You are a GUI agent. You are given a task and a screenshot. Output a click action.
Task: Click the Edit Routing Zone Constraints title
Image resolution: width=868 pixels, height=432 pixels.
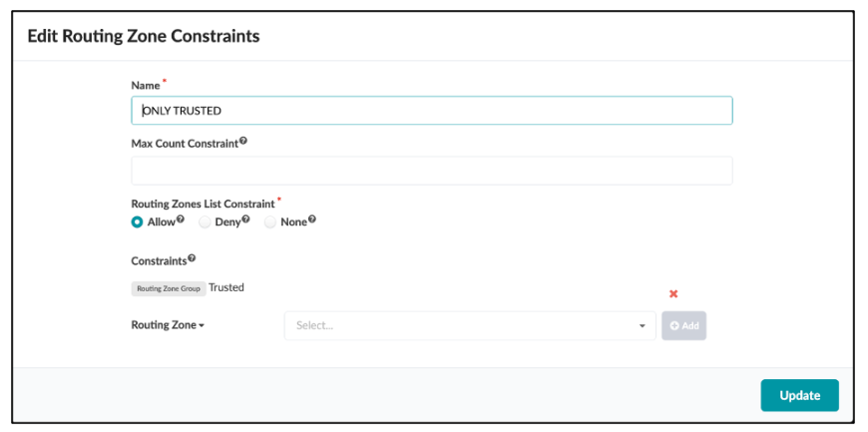(x=144, y=36)
